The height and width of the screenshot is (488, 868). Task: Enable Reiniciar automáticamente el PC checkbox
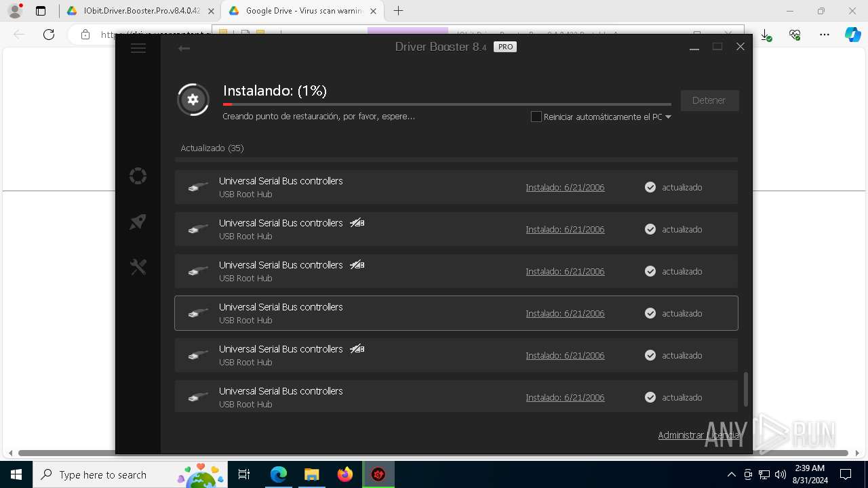pyautogui.click(x=536, y=117)
